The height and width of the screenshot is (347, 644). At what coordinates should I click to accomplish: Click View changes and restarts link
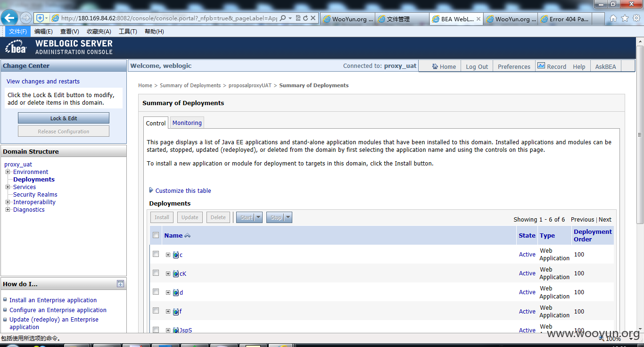[43, 82]
